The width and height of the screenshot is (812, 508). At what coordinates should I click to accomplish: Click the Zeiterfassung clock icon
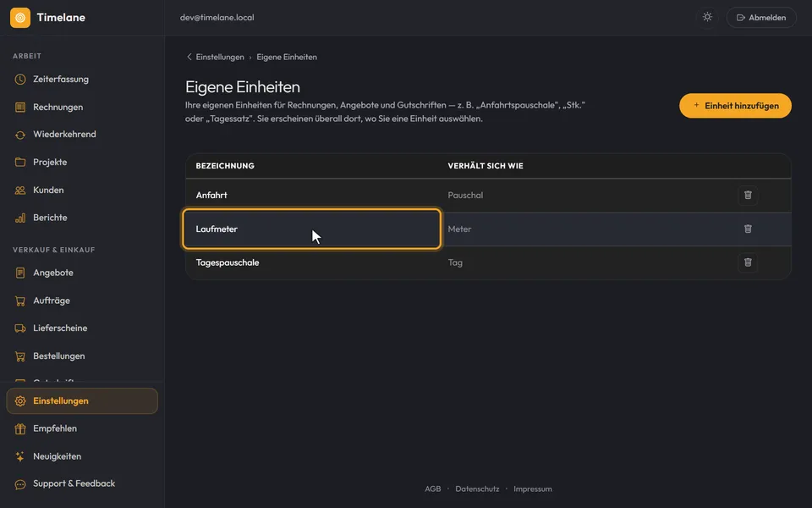tap(20, 80)
